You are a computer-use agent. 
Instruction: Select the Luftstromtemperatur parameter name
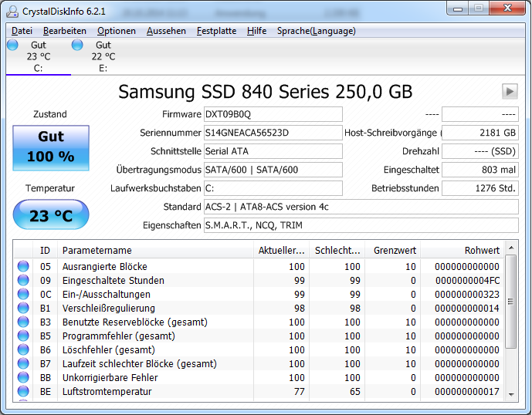107,392
